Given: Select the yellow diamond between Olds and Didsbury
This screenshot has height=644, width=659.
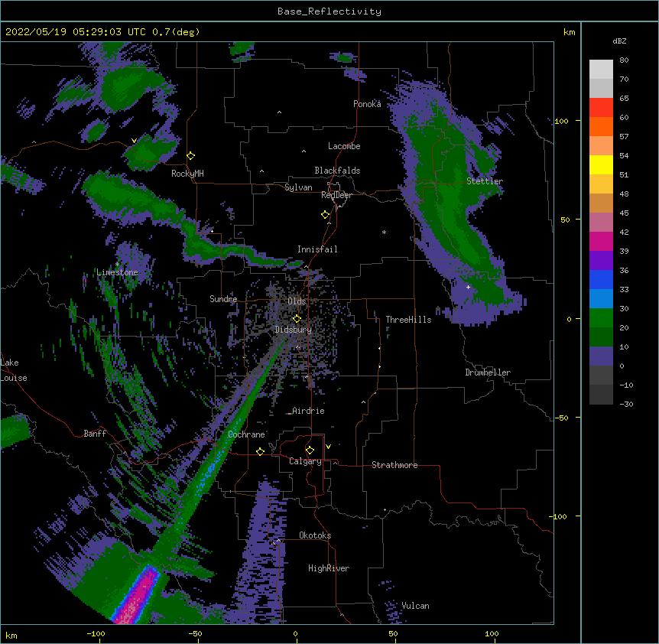Looking at the screenshot, I should 297,318.
